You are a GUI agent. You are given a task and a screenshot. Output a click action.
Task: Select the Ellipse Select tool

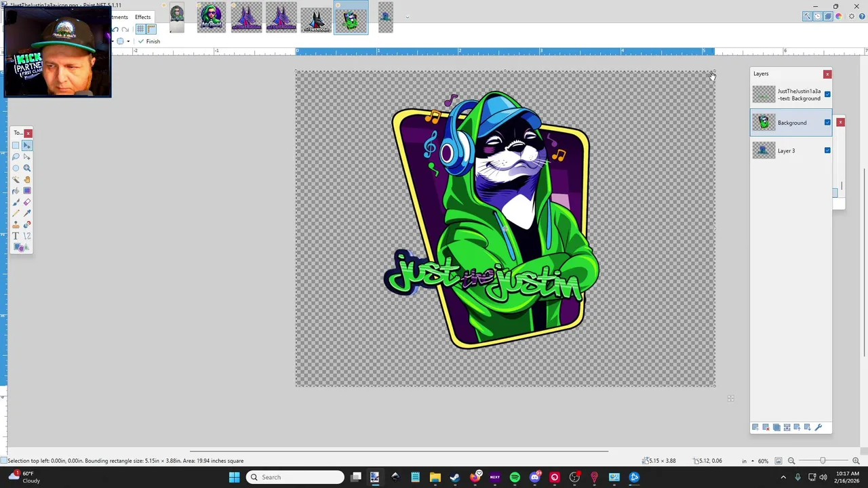click(16, 168)
